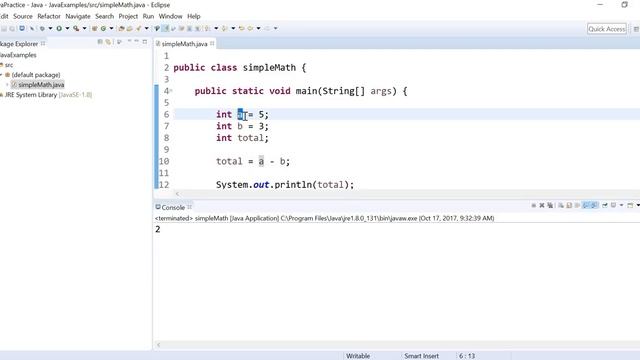Screen dimensions: 640x360
Task: Open the Window menu
Action: pos(170,16)
